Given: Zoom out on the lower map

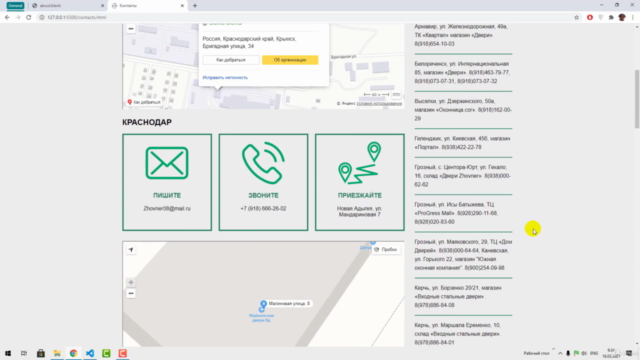Looking at the screenshot, I should tap(131, 293).
